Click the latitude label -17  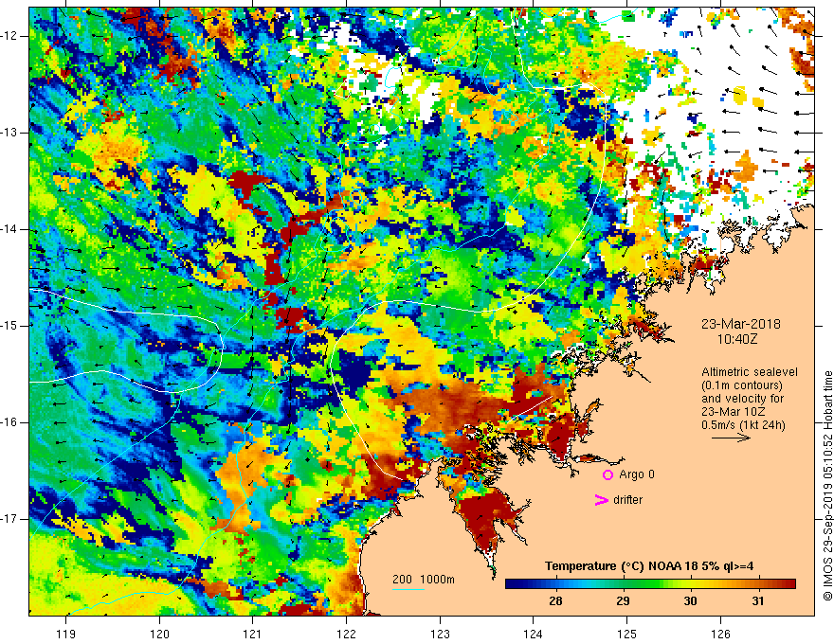[x=9, y=519]
